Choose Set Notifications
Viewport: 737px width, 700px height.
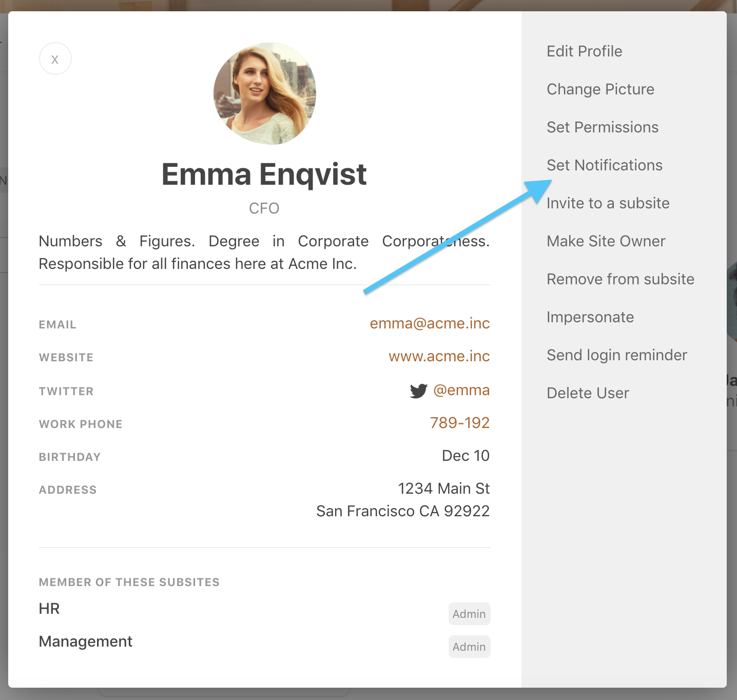click(604, 165)
